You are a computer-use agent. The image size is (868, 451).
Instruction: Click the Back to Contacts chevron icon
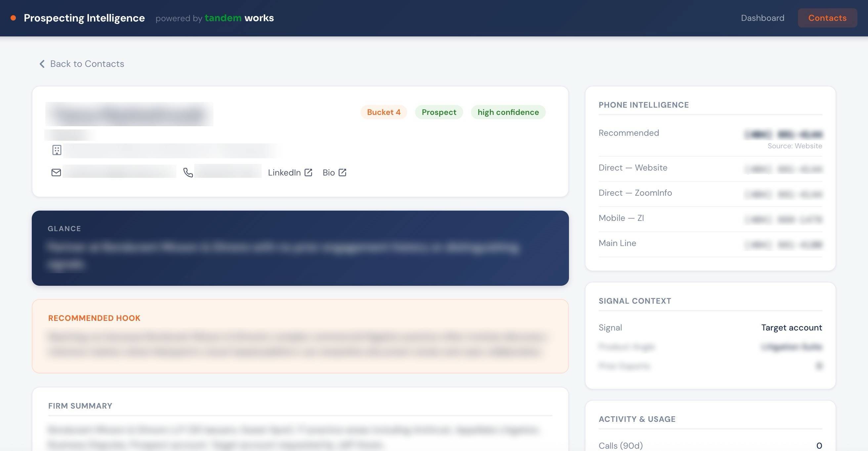(42, 64)
